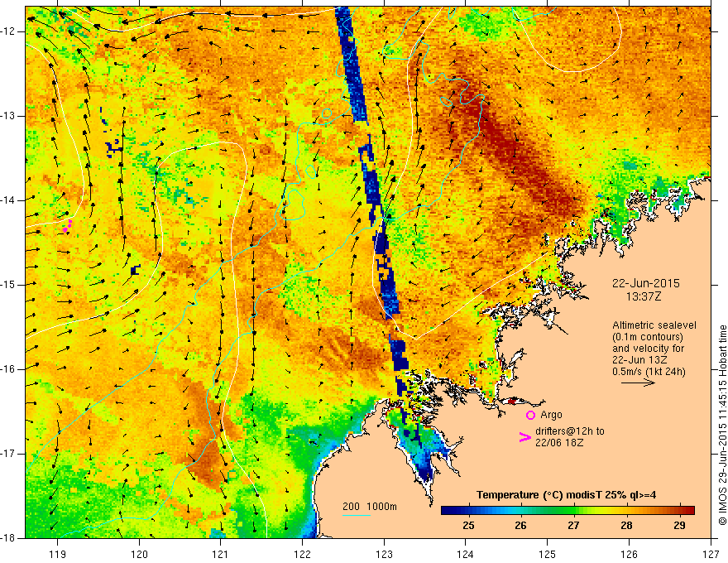
Task: Click the magenta drifters arrowhead legend symbol
Action: coord(525,437)
